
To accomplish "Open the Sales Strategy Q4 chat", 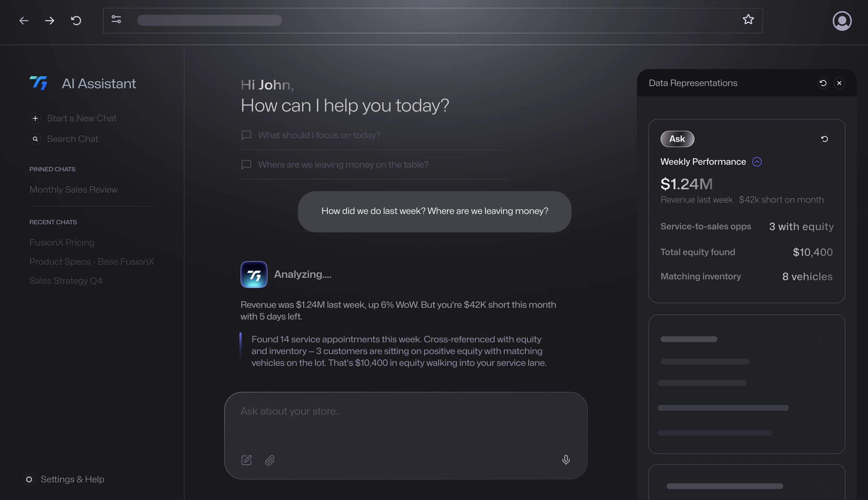I will pos(66,281).
